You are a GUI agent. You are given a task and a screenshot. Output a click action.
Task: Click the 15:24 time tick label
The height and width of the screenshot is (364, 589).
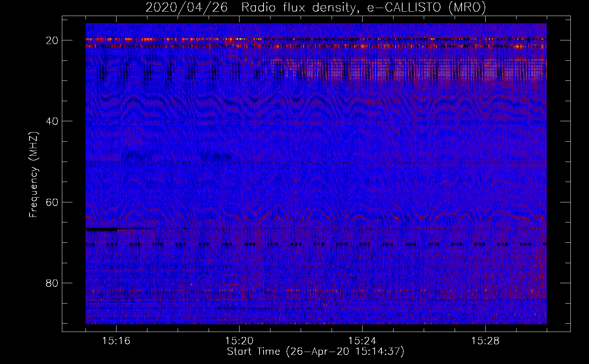click(362, 341)
